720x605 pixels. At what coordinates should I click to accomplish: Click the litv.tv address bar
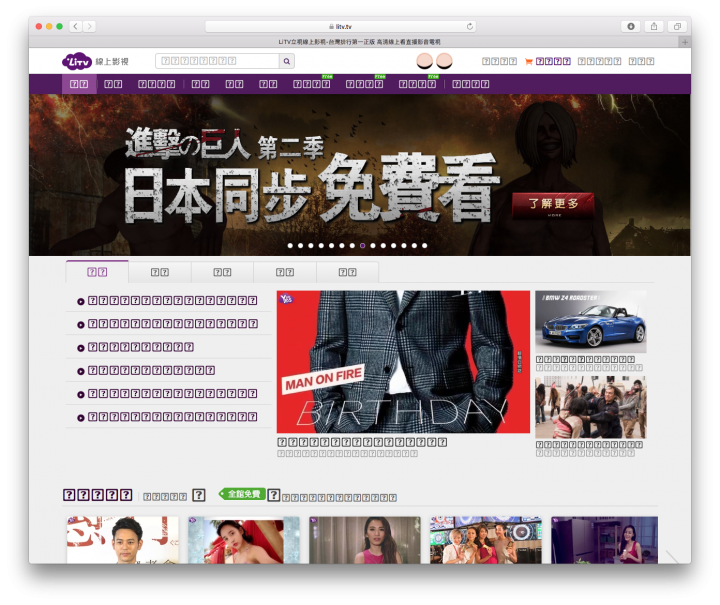click(x=340, y=27)
